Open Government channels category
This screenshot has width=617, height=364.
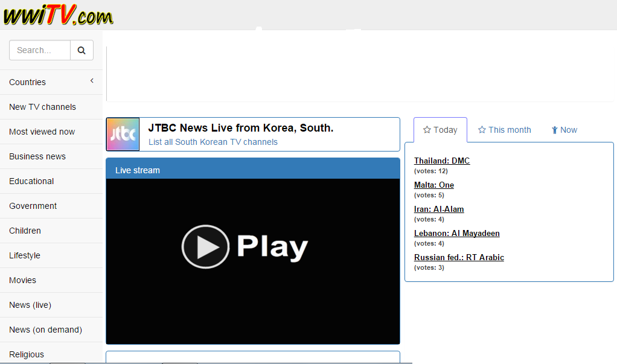click(51, 206)
